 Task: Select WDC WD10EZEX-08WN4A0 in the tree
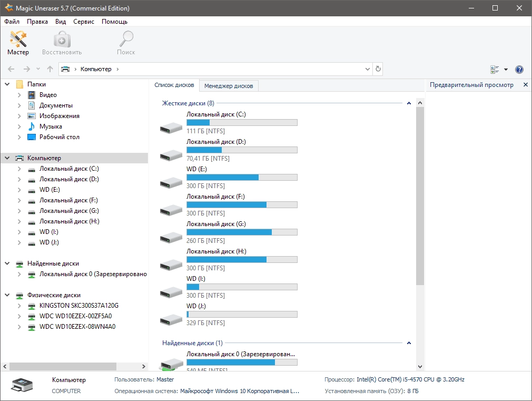point(77,327)
